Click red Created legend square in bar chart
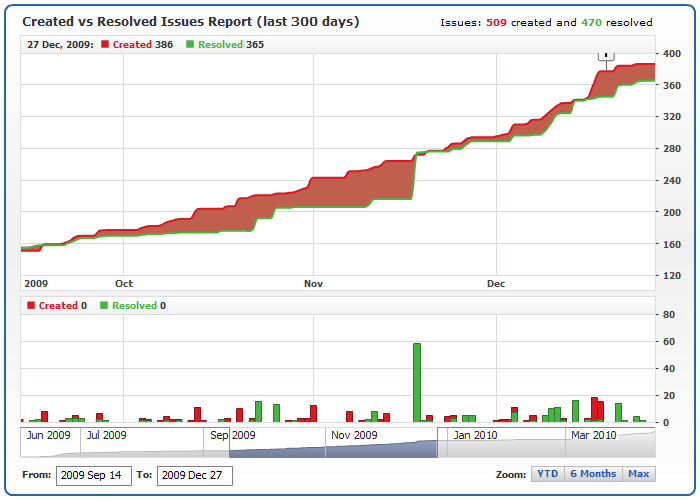 31,306
